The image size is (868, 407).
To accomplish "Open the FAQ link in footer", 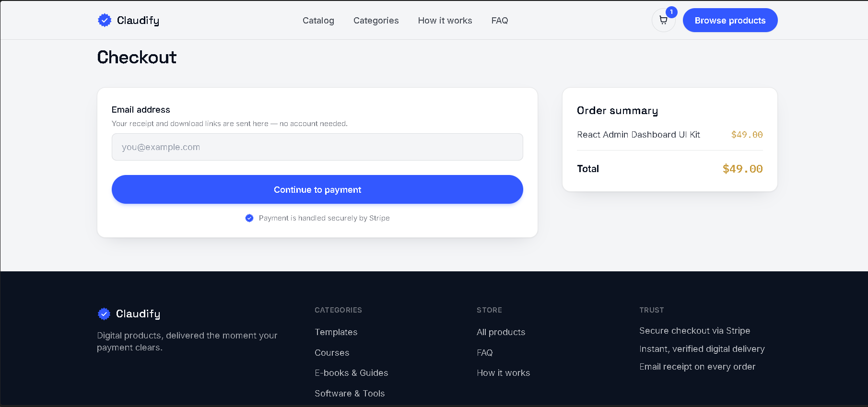I will coord(485,353).
